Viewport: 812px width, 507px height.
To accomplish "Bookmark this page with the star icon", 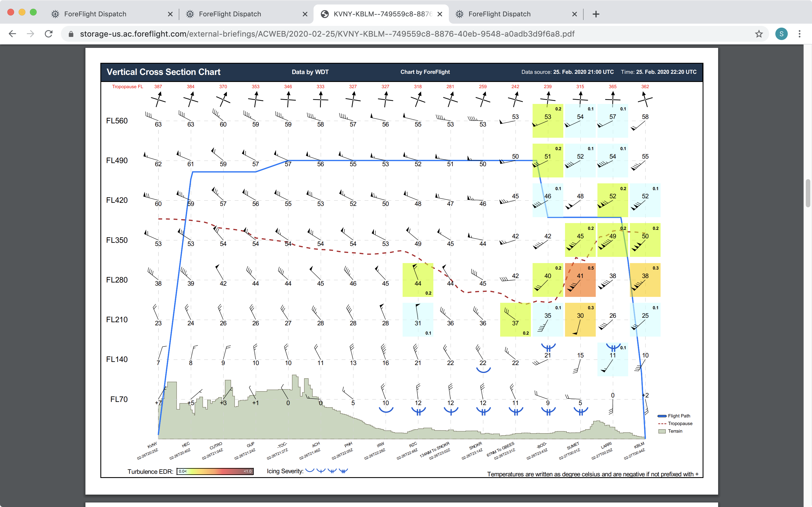I will tap(759, 34).
